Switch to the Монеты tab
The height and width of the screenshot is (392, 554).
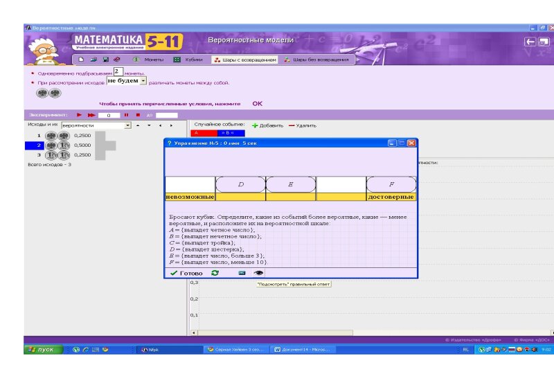[x=148, y=60]
